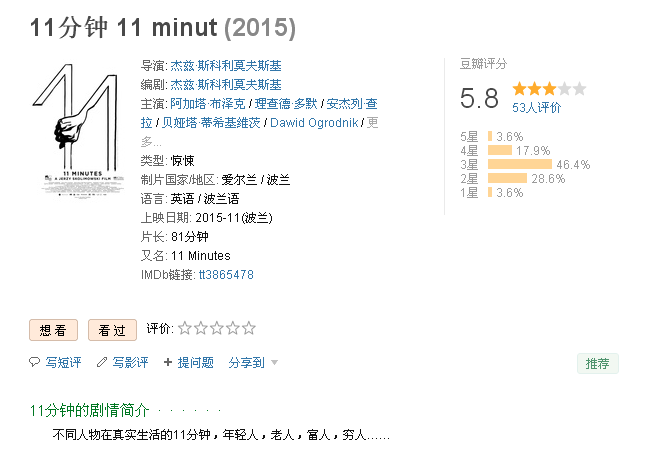The width and height of the screenshot is (657, 462).
Task: Click the speech bubble icon for 写短评
Action: pos(34,362)
